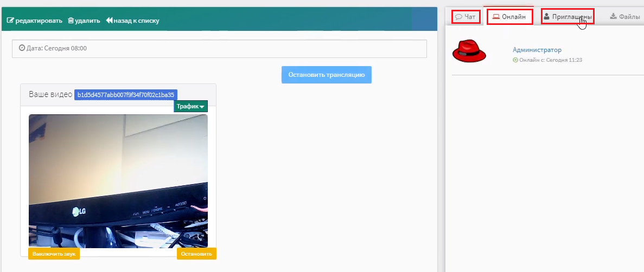The width and height of the screenshot is (644, 272).
Task: Click the webcam video preview
Action: coord(118,181)
